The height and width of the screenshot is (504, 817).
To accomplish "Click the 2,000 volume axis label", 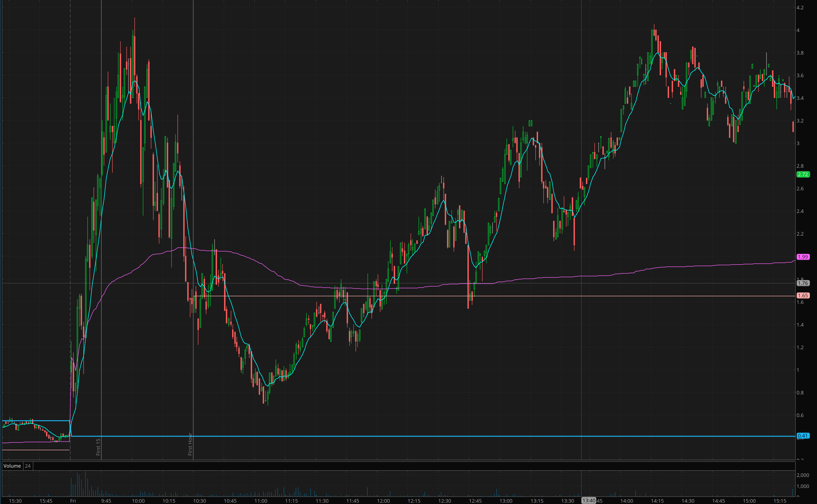I will [803, 475].
